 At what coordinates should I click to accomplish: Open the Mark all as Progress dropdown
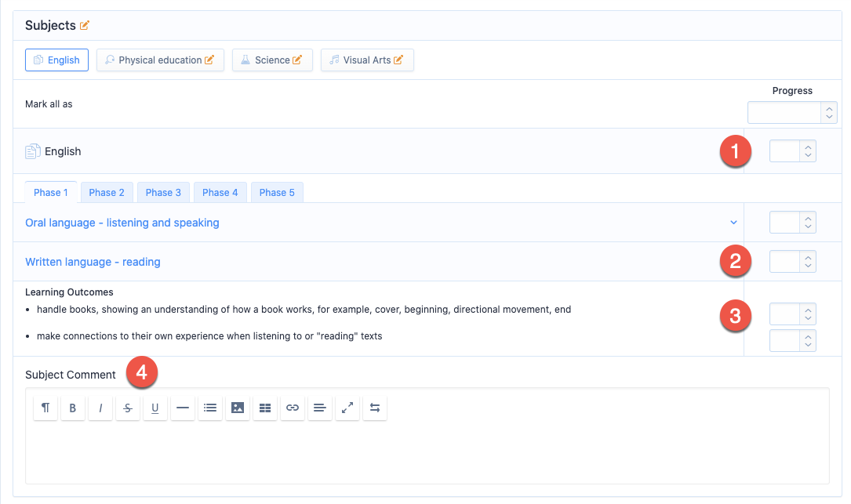(x=792, y=113)
